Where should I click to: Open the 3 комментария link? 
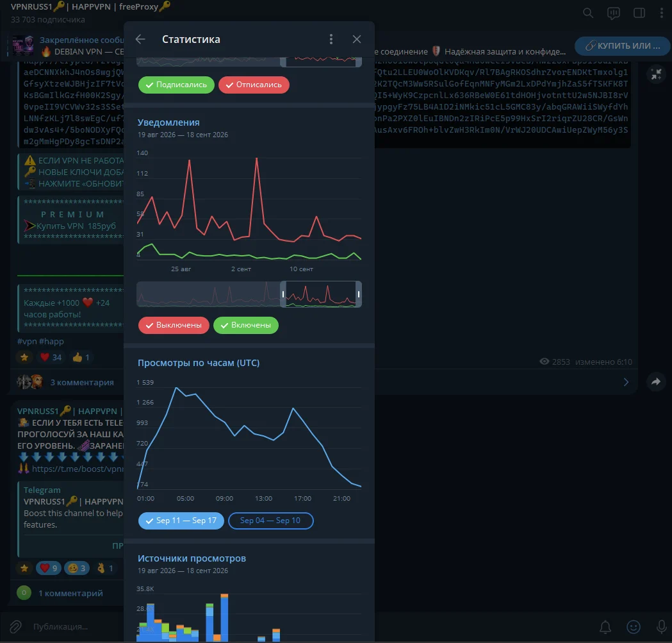point(82,382)
